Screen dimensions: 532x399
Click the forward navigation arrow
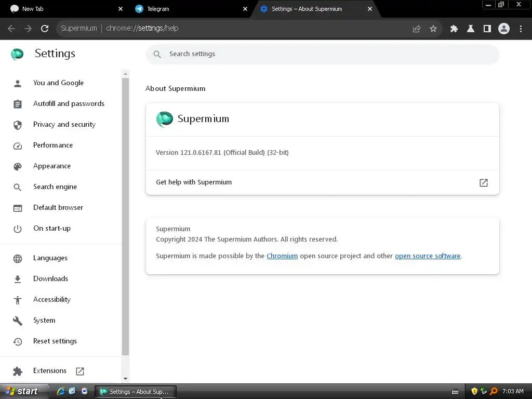[28, 29]
